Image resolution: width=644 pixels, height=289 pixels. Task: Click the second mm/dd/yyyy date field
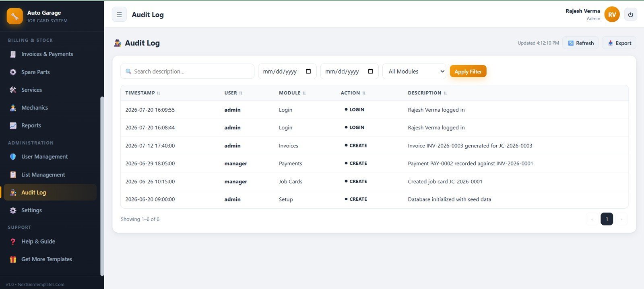(x=349, y=71)
